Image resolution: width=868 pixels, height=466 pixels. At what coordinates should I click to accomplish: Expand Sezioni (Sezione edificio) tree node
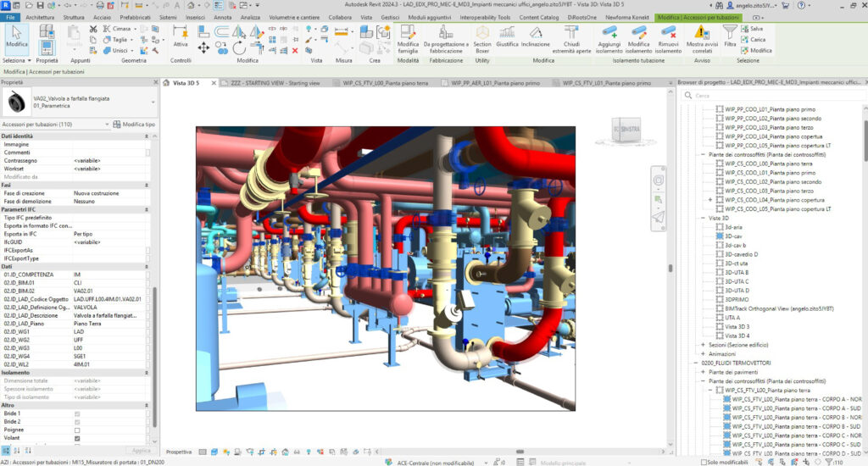(x=703, y=345)
